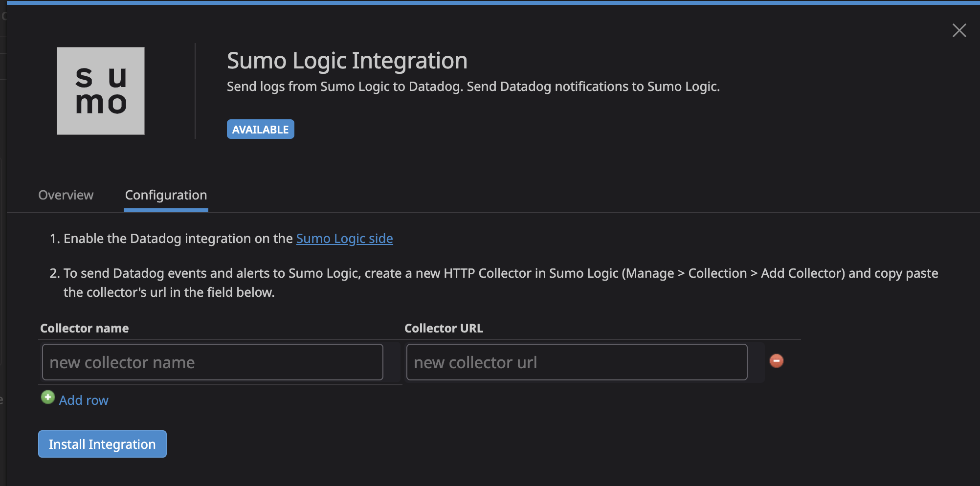Focus the new collector name field
Screen dimensions: 980x486
212,362
